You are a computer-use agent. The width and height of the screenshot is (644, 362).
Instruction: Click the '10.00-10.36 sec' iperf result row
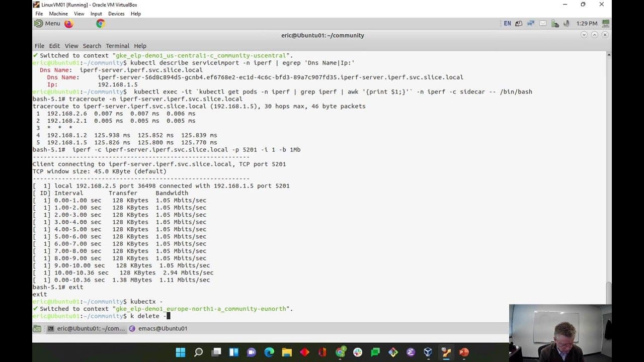(123, 273)
